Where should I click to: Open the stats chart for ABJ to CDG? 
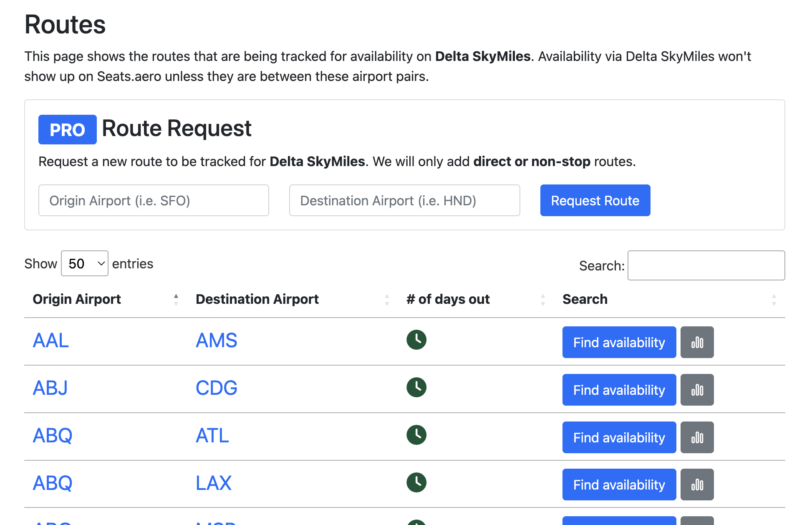click(x=697, y=390)
